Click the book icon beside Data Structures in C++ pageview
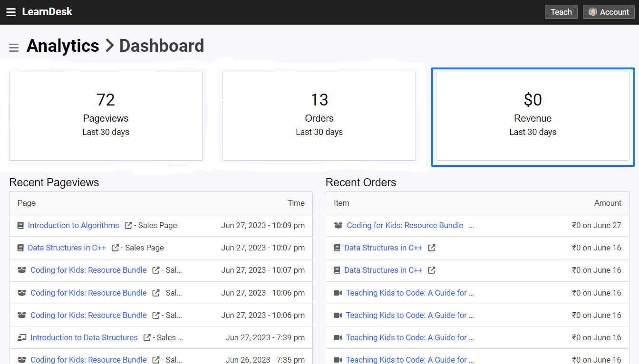Viewport: 639px width, 364px height. [20, 248]
